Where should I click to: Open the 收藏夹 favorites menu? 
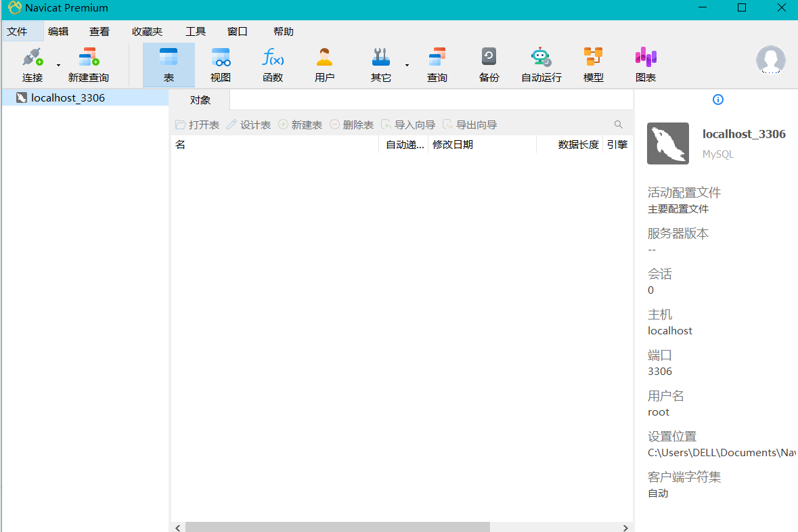click(147, 32)
